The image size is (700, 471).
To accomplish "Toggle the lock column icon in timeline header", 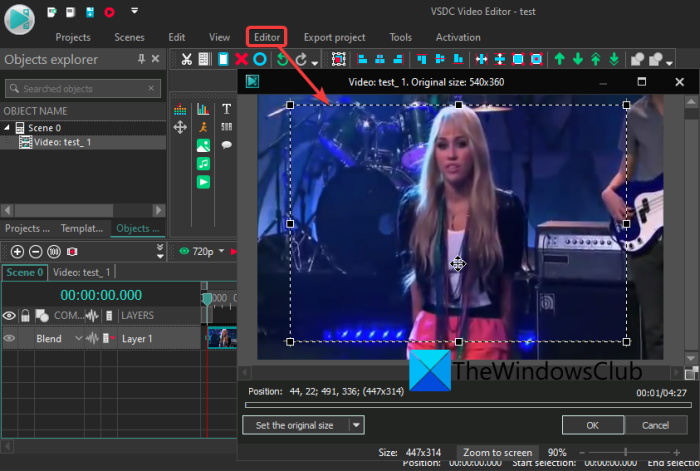I will [x=26, y=315].
